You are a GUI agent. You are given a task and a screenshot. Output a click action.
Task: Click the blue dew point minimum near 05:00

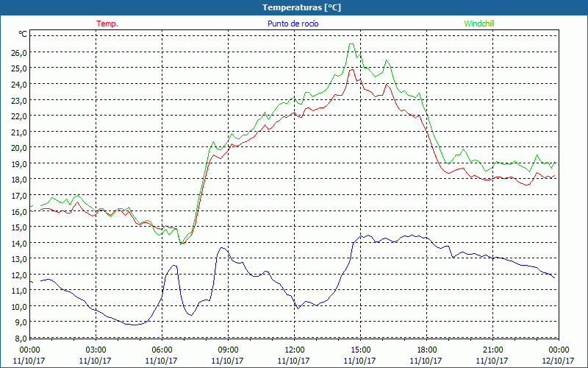pyautogui.click(x=135, y=325)
